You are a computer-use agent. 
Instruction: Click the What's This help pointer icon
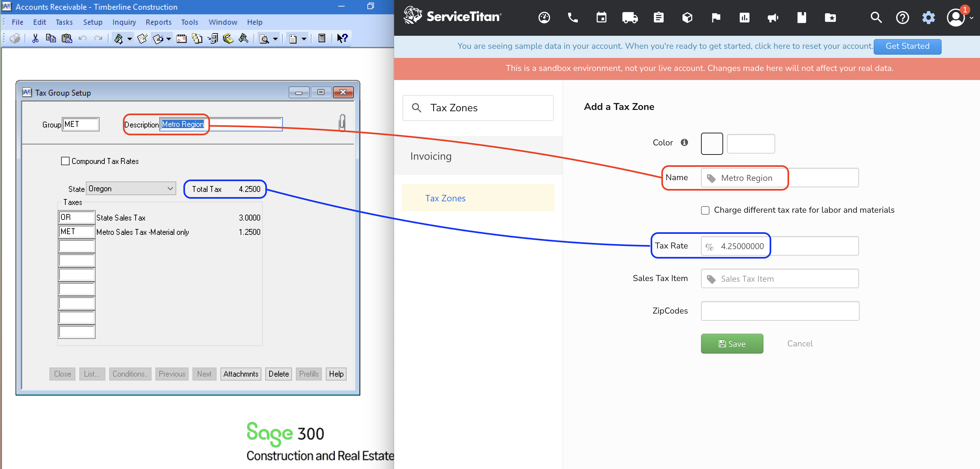coord(342,38)
